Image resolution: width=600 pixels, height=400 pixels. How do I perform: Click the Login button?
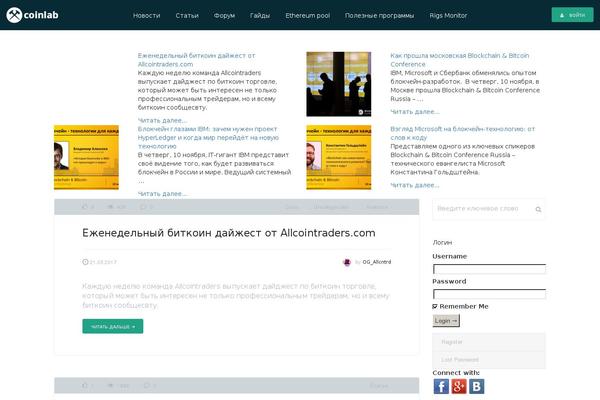pyautogui.click(x=446, y=321)
